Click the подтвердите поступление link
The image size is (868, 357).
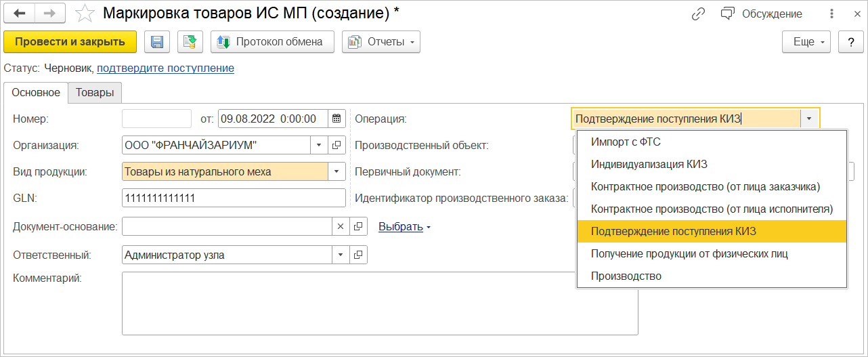click(x=165, y=68)
